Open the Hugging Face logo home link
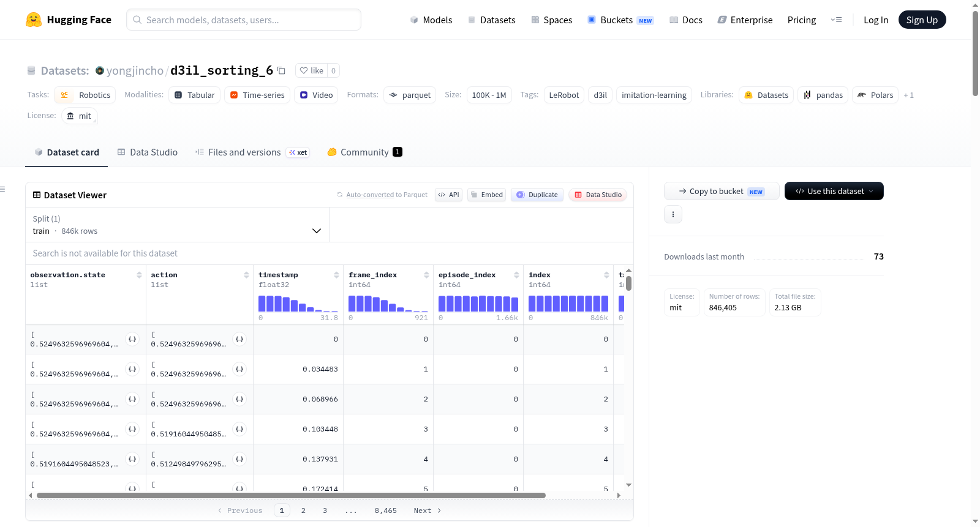980x527 pixels. click(x=69, y=20)
